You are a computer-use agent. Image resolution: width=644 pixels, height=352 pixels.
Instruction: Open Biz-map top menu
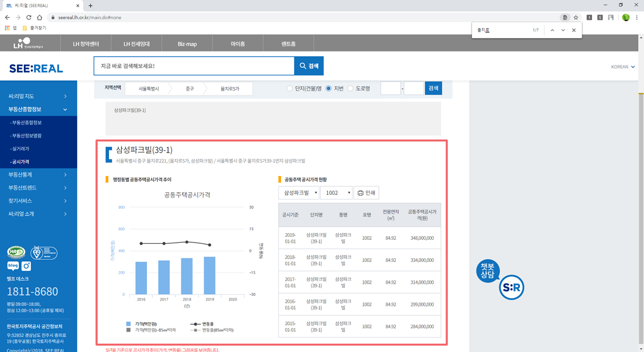coord(187,43)
